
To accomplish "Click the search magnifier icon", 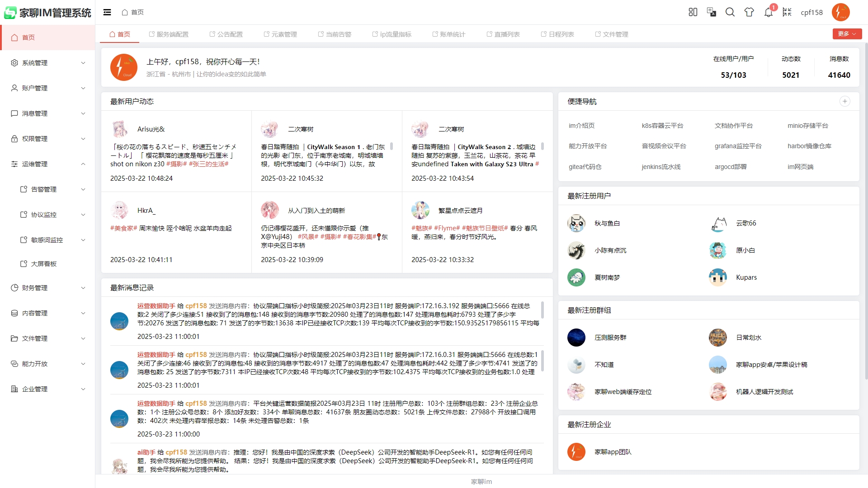I will (730, 12).
